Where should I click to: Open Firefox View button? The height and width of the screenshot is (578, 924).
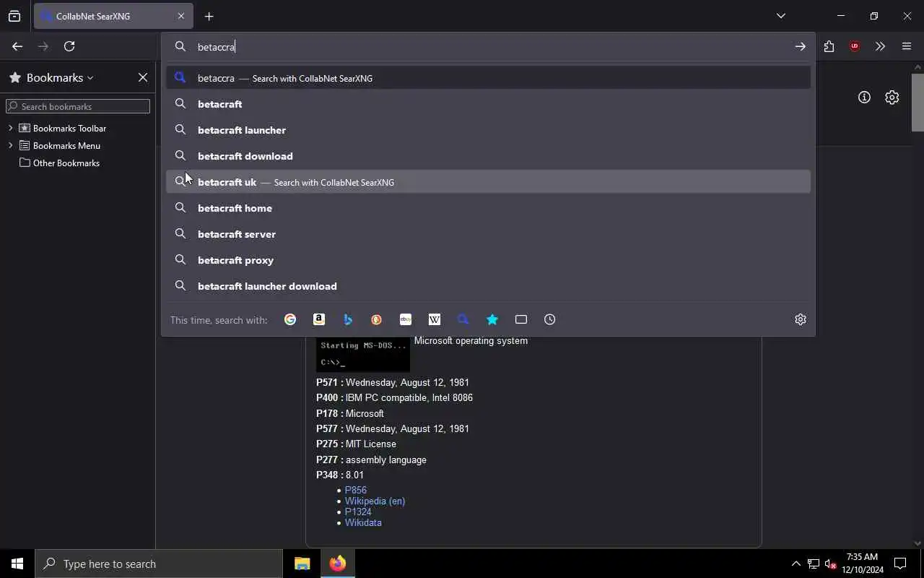14,16
